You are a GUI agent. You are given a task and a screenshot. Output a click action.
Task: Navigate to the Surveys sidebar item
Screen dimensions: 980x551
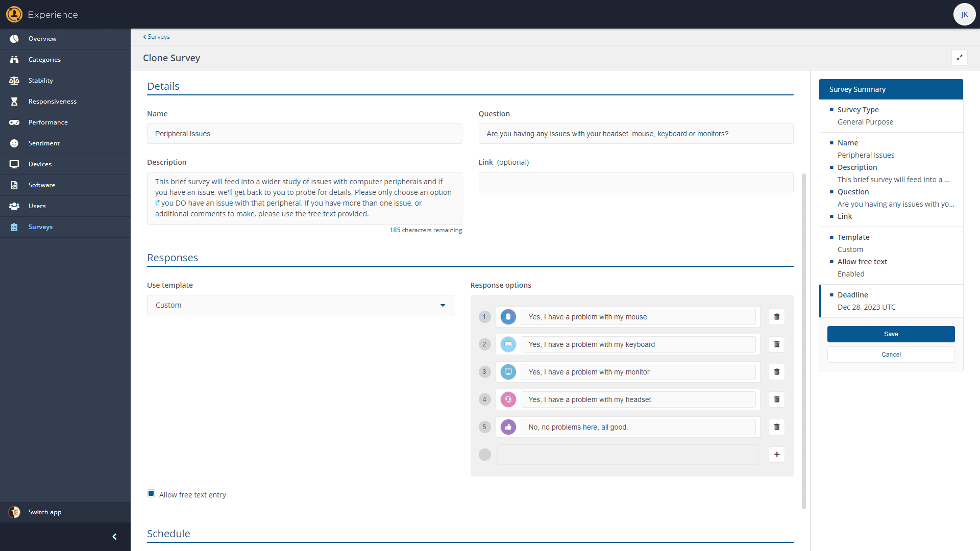[x=40, y=227]
